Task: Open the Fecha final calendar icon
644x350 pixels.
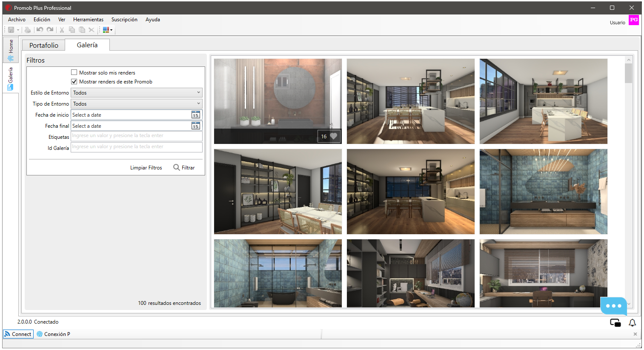Action: 195,126
